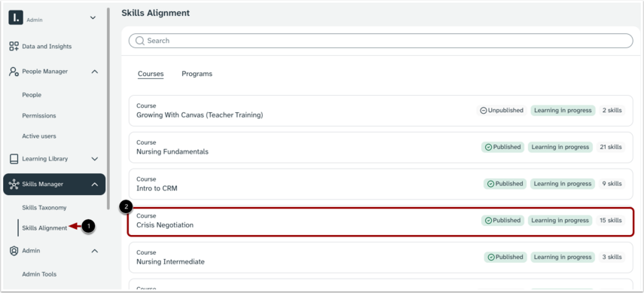
Task: Click the People Manager person icon
Action: (x=14, y=72)
